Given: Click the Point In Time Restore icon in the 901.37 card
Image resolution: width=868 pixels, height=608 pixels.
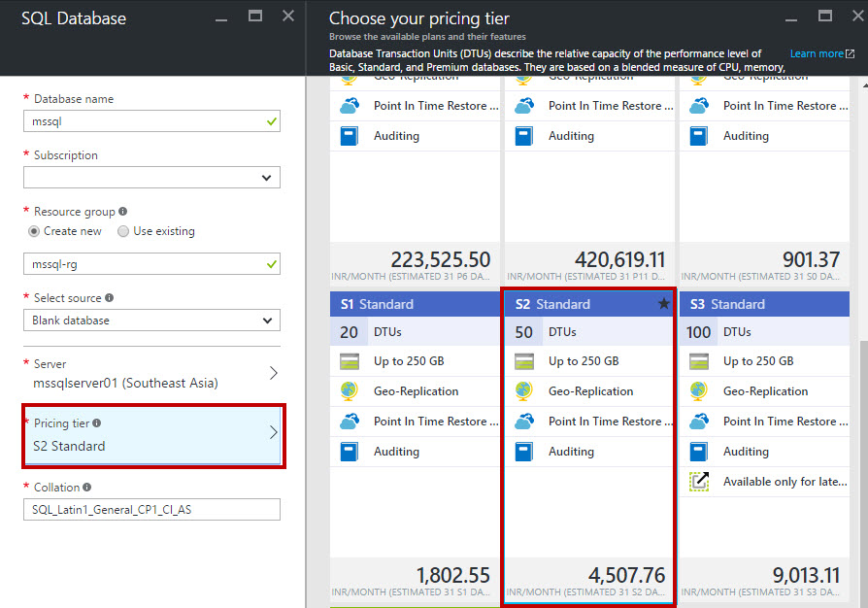Looking at the screenshot, I should click(699, 106).
